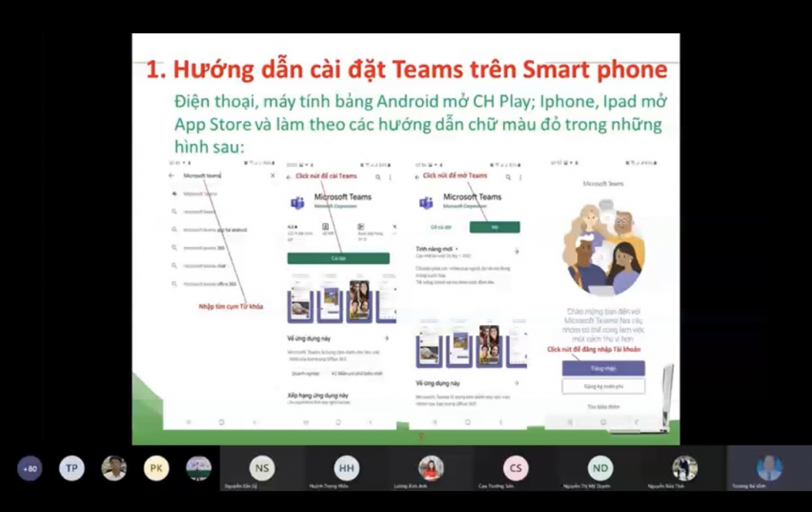The height and width of the screenshot is (512, 812).
Task: Select the TP participant avatar
Action: click(71, 468)
